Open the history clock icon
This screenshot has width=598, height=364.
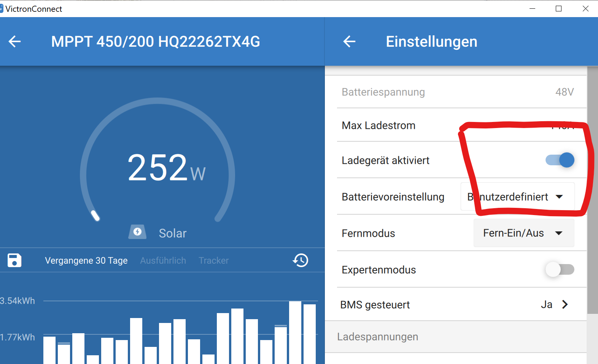coord(301,260)
